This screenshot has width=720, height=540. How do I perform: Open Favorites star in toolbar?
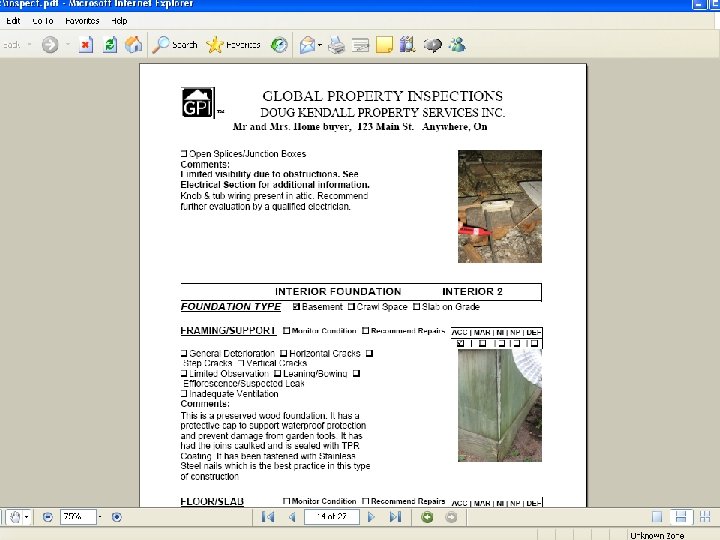[233, 45]
